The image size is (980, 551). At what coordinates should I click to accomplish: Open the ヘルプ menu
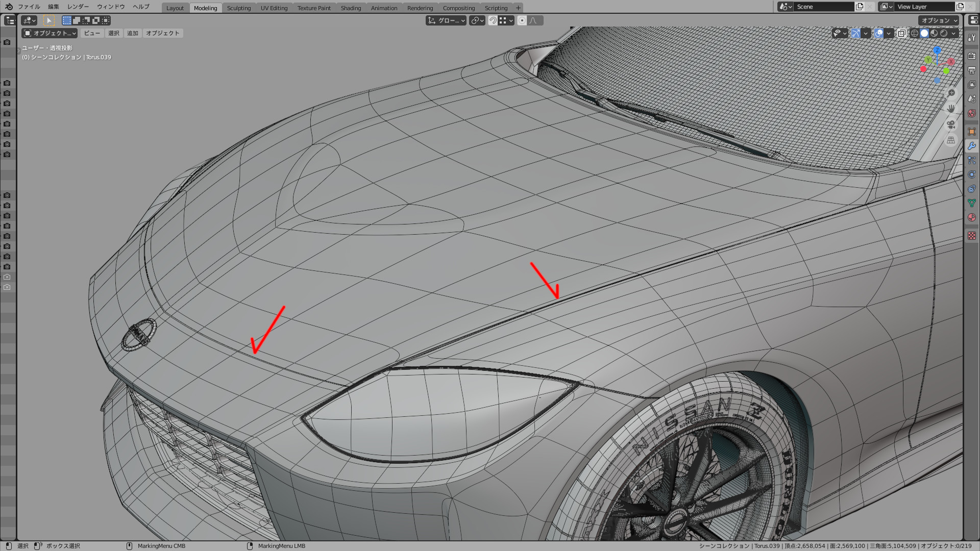tap(141, 7)
